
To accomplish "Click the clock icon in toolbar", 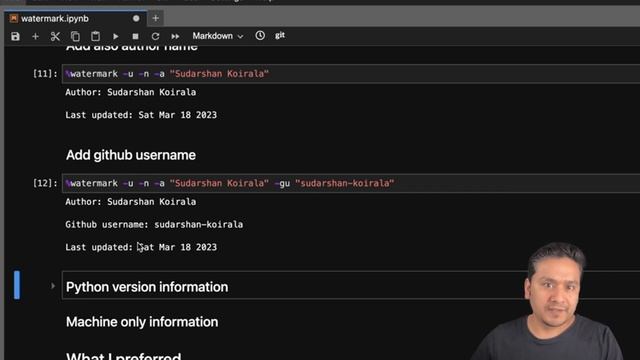I will (260, 36).
